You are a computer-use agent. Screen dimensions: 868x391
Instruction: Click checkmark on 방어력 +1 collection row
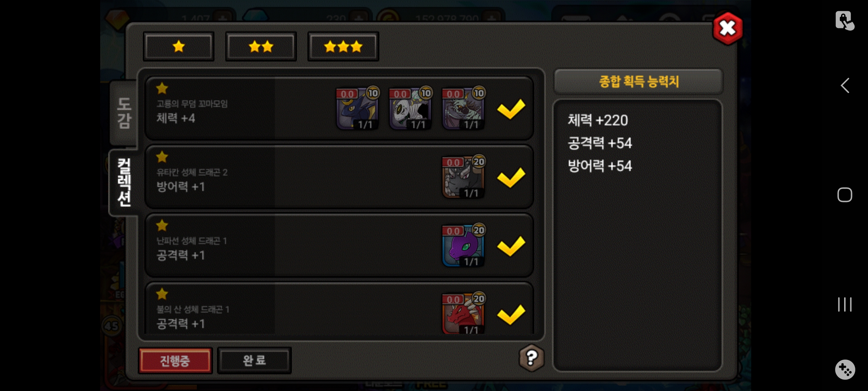pyautogui.click(x=511, y=177)
